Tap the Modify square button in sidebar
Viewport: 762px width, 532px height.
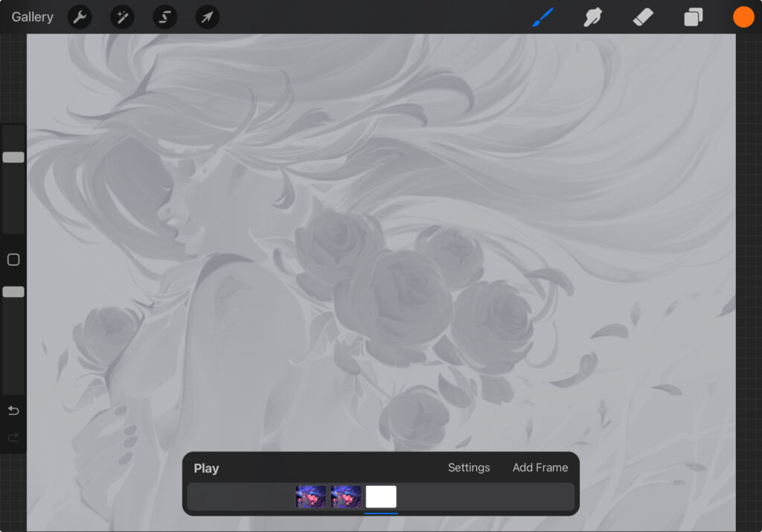pyautogui.click(x=13, y=260)
